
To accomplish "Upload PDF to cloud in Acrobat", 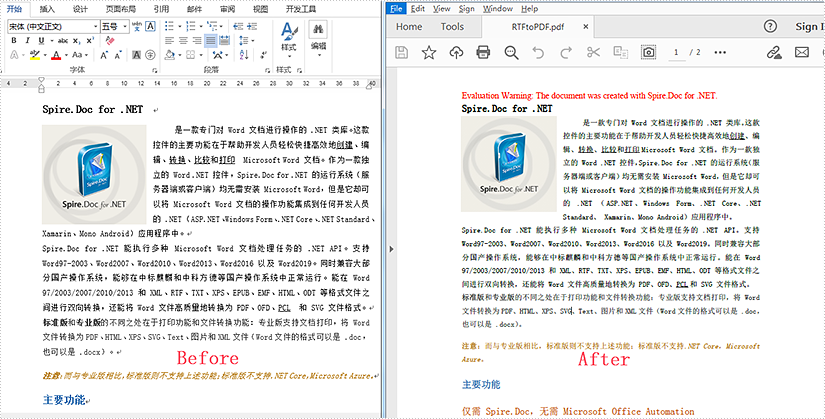I will pyautogui.click(x=456, y=52).
